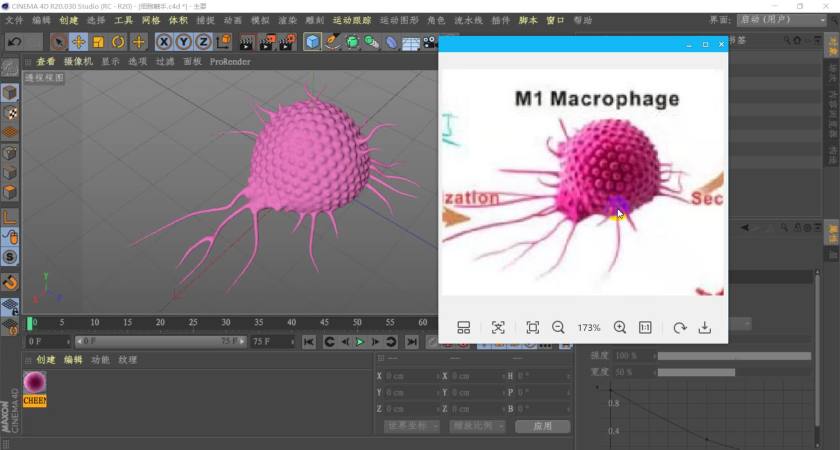Open the 世界坐标 coordinate dropdown

click(412, 426)
